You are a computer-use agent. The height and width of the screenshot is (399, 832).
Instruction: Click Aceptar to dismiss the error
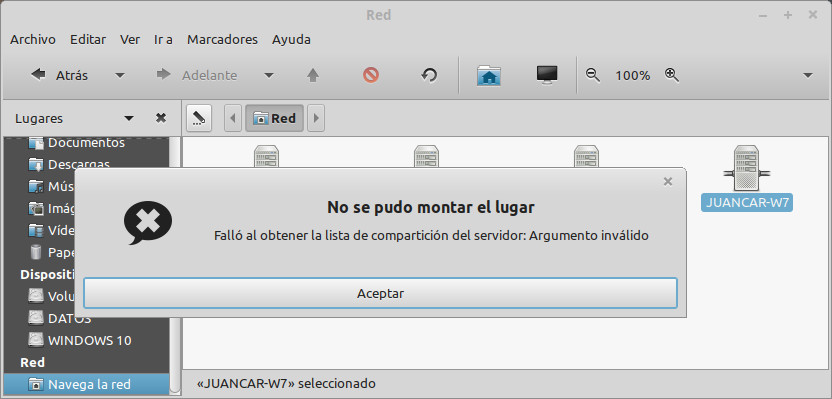coord(380,293)
